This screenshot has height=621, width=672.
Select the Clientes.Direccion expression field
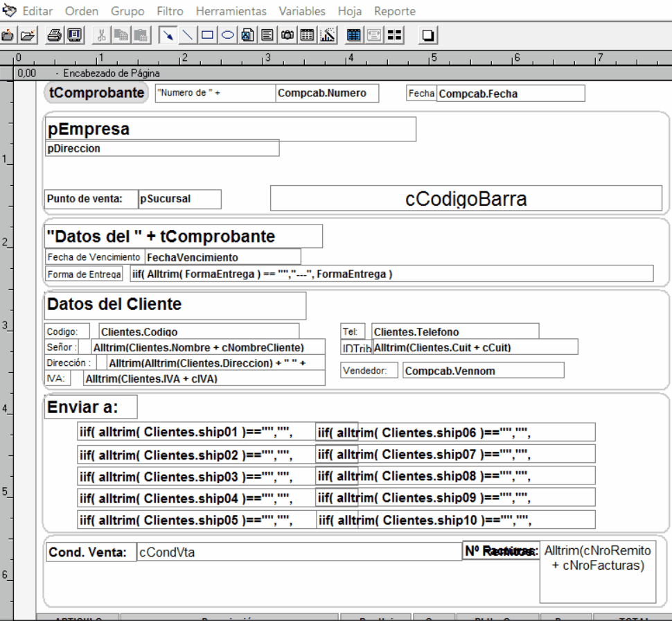coord(215,362)
